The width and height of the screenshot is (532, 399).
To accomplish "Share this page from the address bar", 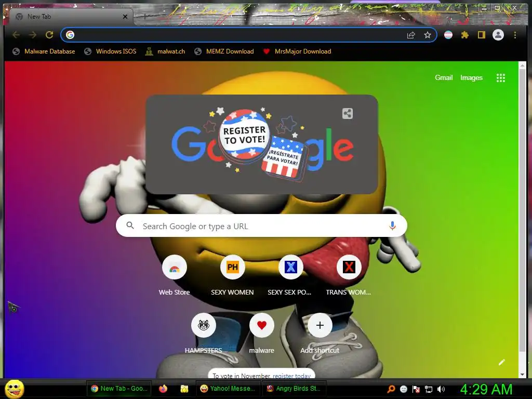I will 411,35.
